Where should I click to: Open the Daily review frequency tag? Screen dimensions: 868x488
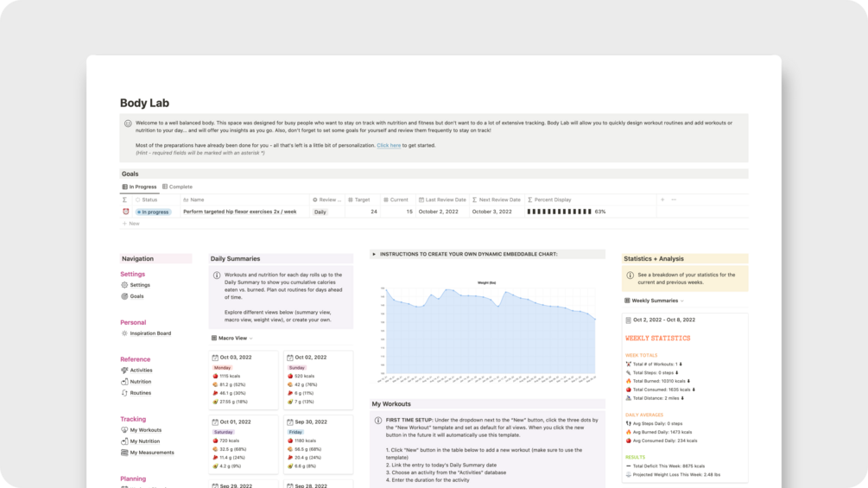click(320, 212)
